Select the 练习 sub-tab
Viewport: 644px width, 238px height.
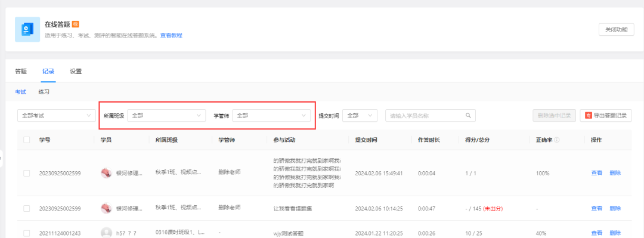[x=44, y=92]
